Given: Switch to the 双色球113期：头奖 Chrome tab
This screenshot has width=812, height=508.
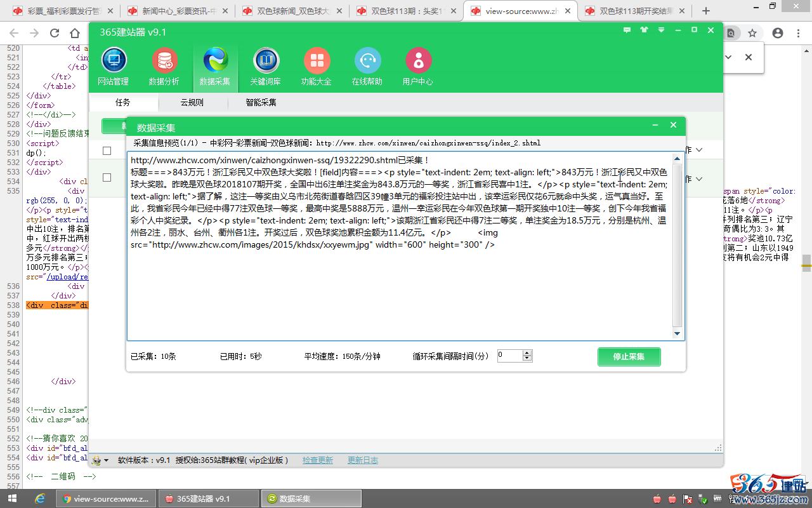Looking at the screenshot, I should 406,11.
